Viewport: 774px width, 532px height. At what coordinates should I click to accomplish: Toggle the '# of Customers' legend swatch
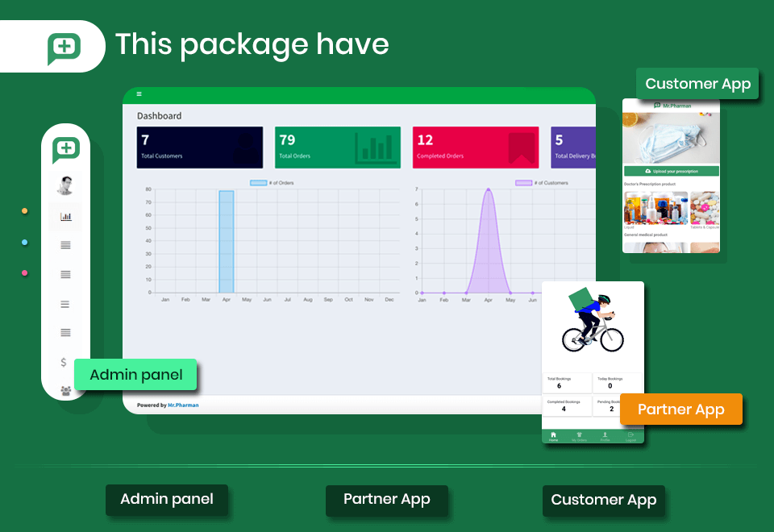tap(524, 183)
